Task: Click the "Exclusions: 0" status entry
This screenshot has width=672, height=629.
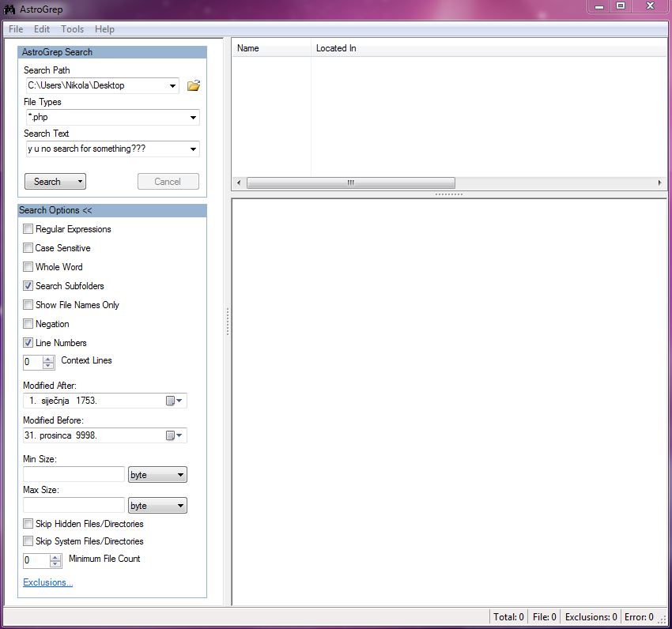Action: [591, 616]
